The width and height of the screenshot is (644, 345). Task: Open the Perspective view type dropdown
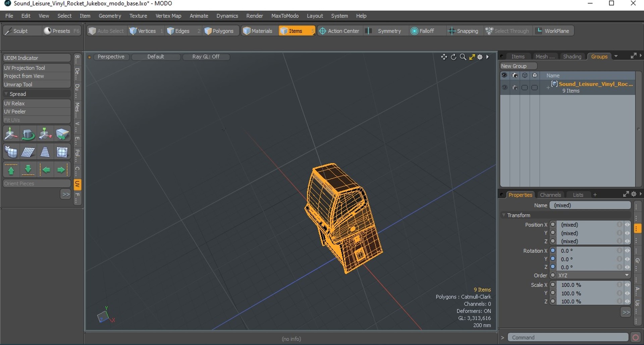click(x=111, y=57)
